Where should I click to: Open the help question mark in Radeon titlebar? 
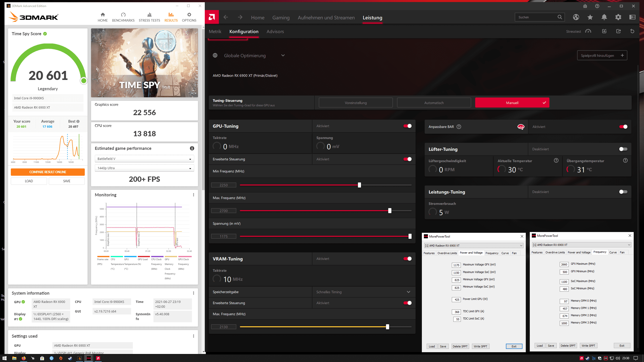(x=597, y=6)
